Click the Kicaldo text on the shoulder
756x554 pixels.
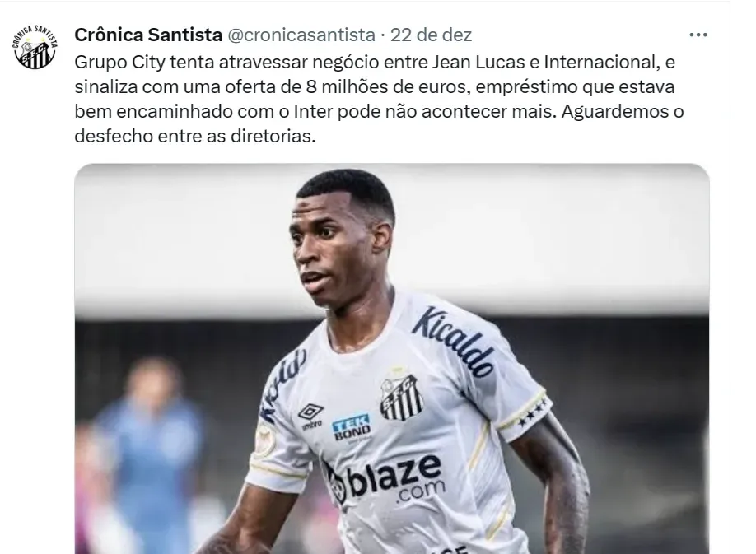pos(453,341)
